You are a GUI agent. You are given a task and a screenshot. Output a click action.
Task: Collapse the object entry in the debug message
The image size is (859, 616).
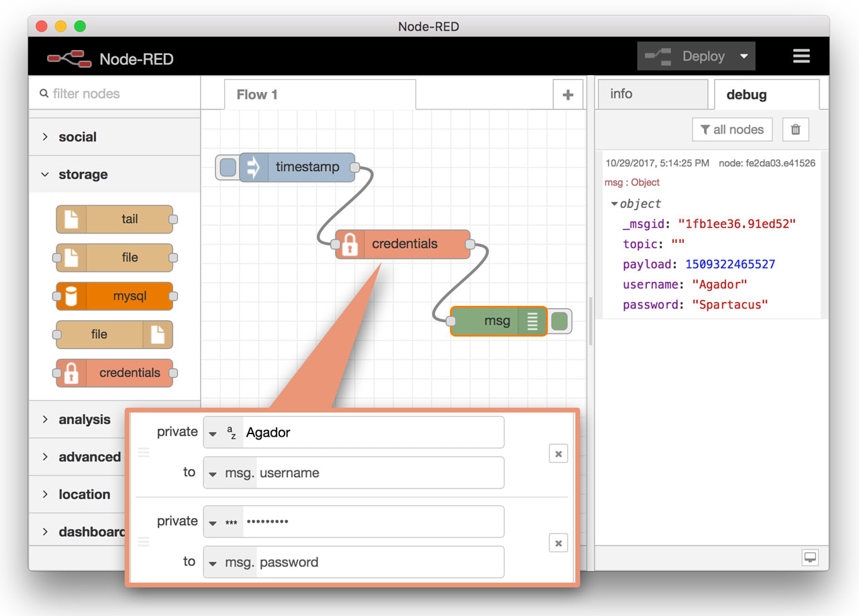pos(615,203)
